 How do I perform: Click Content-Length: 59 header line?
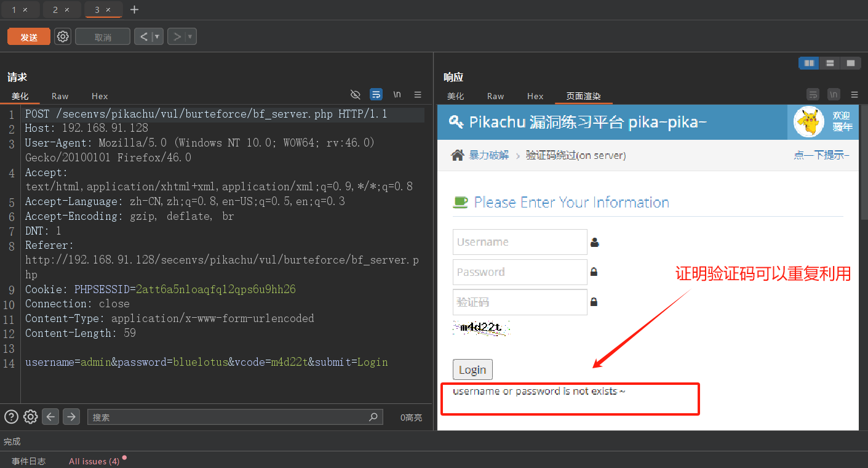(x=80, y=333)
